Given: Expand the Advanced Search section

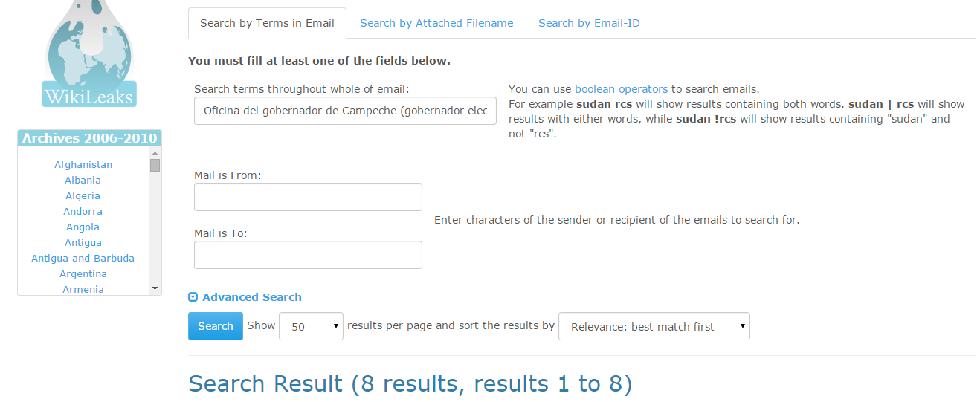Looking at the screenshot, I should (x=245, y=297).
